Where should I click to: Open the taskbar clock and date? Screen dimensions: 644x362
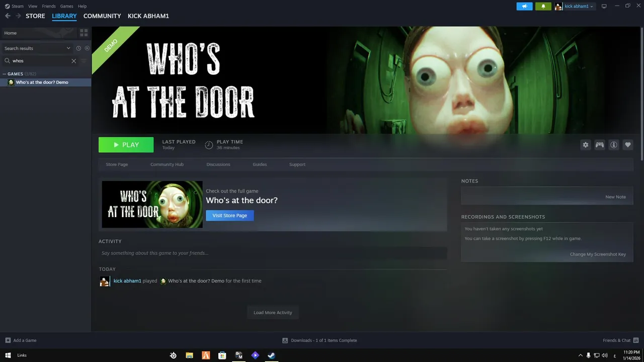[631, 355]
